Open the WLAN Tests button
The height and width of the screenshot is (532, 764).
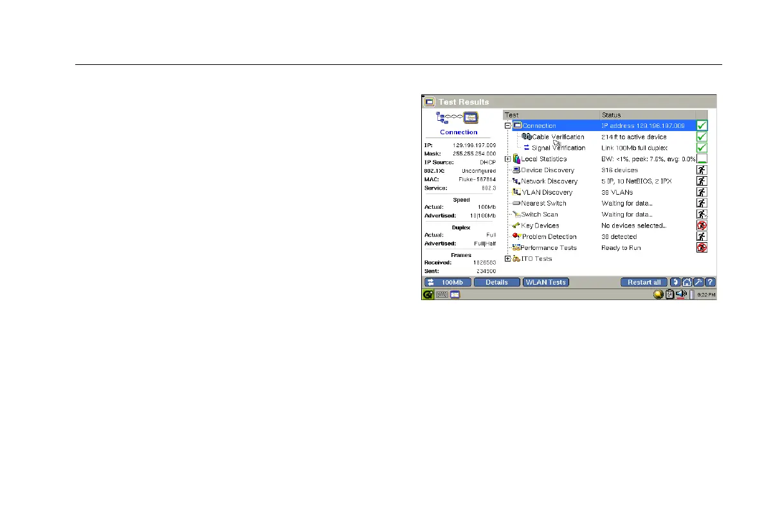tap(546, 282)
